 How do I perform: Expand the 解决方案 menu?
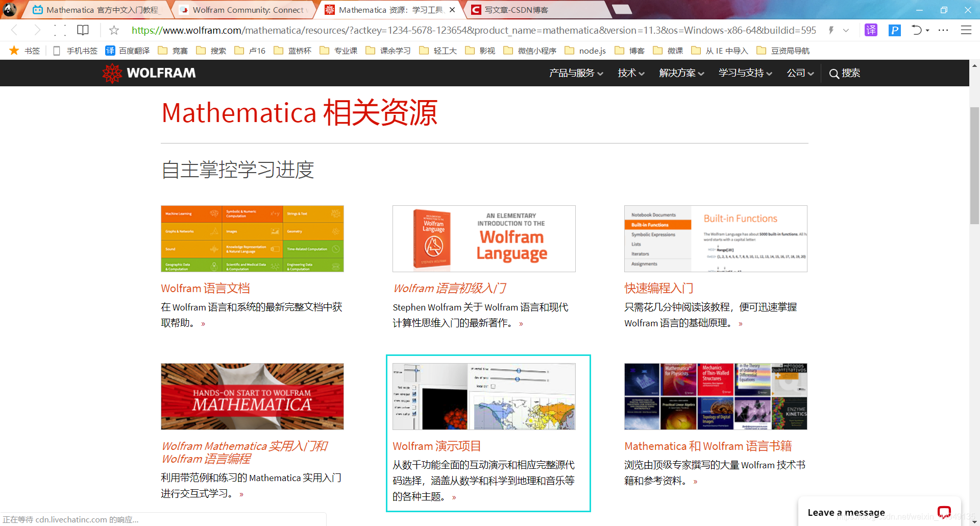682,73
